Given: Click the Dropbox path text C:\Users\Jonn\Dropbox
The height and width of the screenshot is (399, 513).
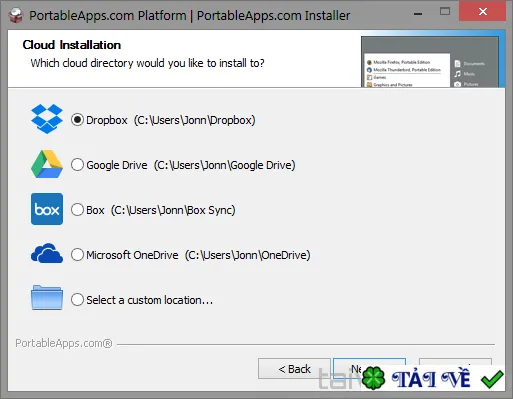Looking at the screenshot, I should tap(195, 120).
